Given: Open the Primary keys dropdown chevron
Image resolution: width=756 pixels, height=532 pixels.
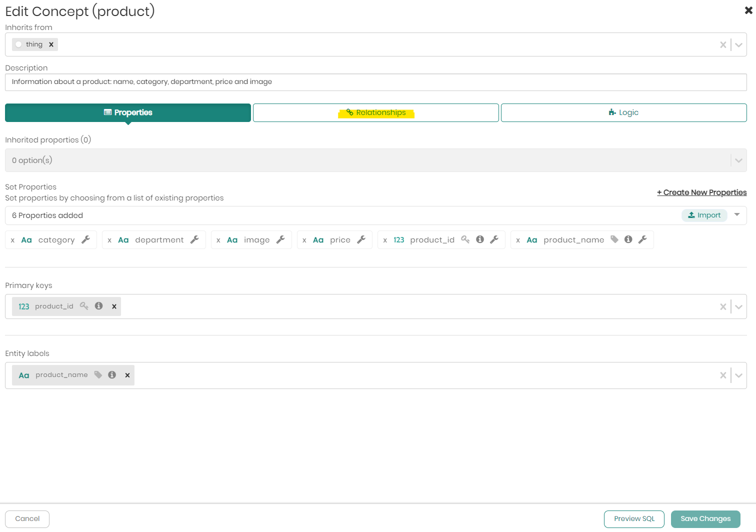Looking at the screenshot, I should pos(738,306).
